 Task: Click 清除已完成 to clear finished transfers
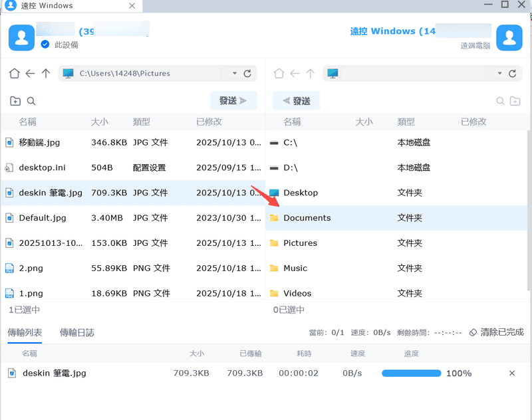(x=496, y=332)
